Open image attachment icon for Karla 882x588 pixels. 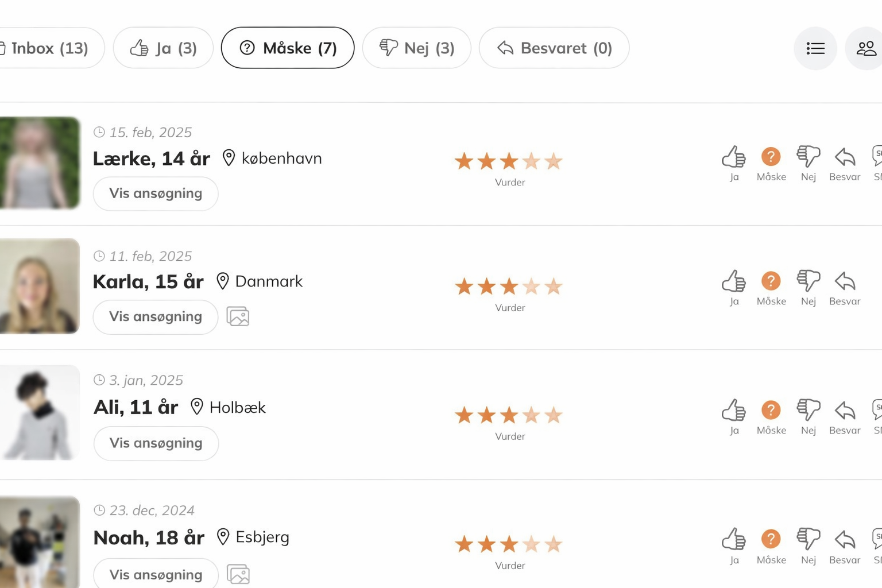pyautogui.click(x=238, y=316)
